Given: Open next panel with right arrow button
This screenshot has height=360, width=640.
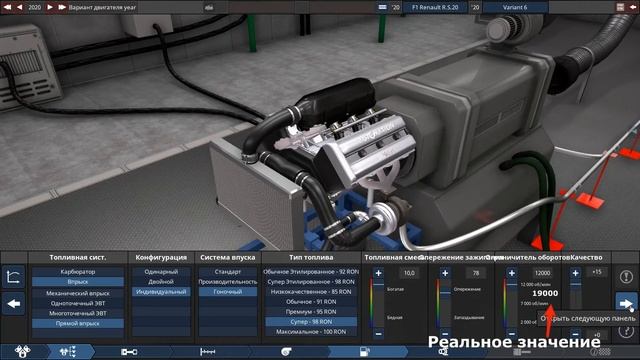Looking at the screenshot, I should pos(626,303).
